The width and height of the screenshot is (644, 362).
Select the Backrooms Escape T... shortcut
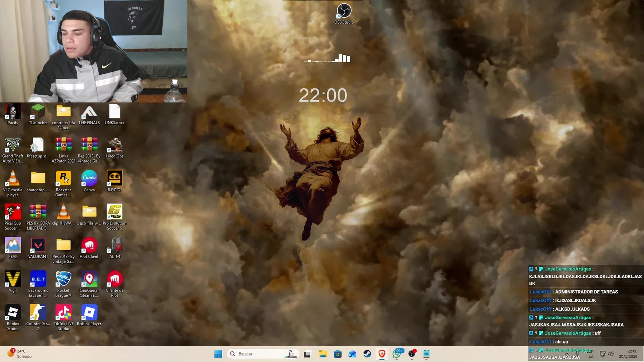(x=38, y=285)
